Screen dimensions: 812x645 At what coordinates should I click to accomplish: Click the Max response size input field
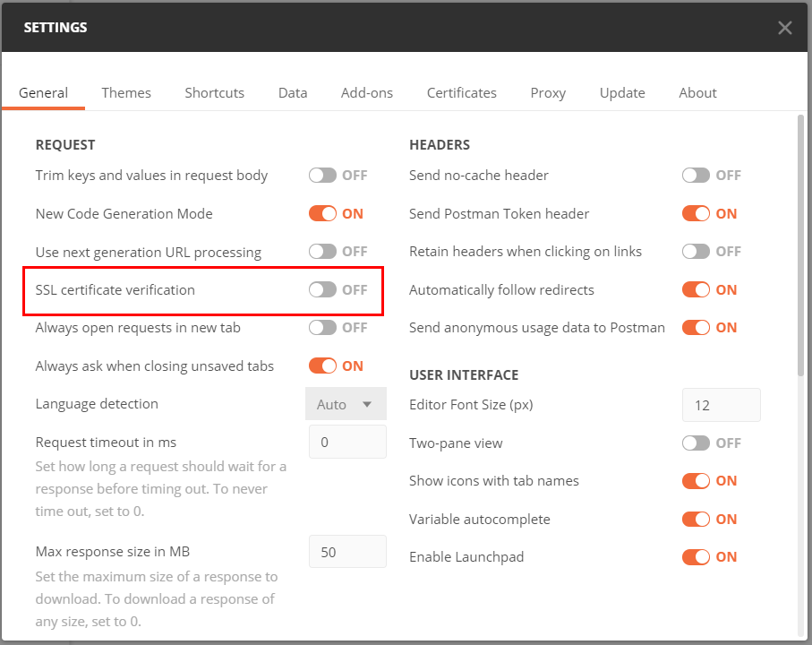[347, 552]
